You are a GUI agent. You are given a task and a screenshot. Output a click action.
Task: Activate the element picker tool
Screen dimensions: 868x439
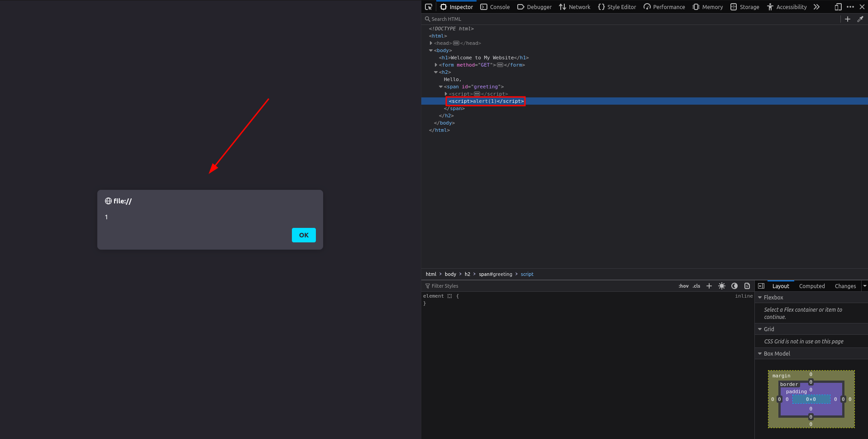428,7
